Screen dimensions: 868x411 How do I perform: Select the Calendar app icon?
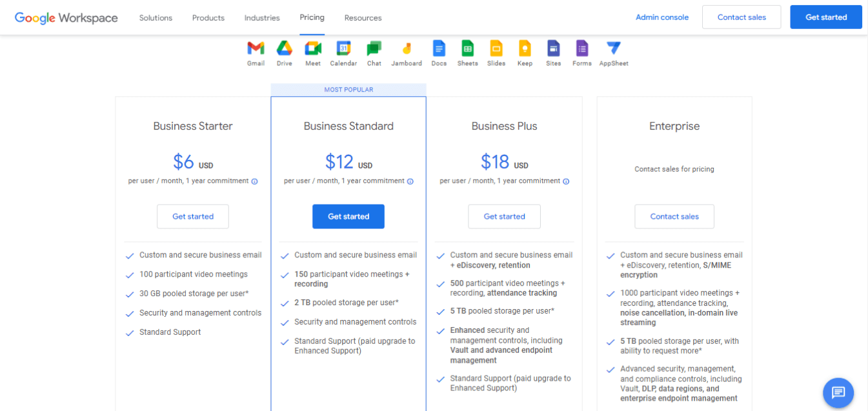point(343,48)
